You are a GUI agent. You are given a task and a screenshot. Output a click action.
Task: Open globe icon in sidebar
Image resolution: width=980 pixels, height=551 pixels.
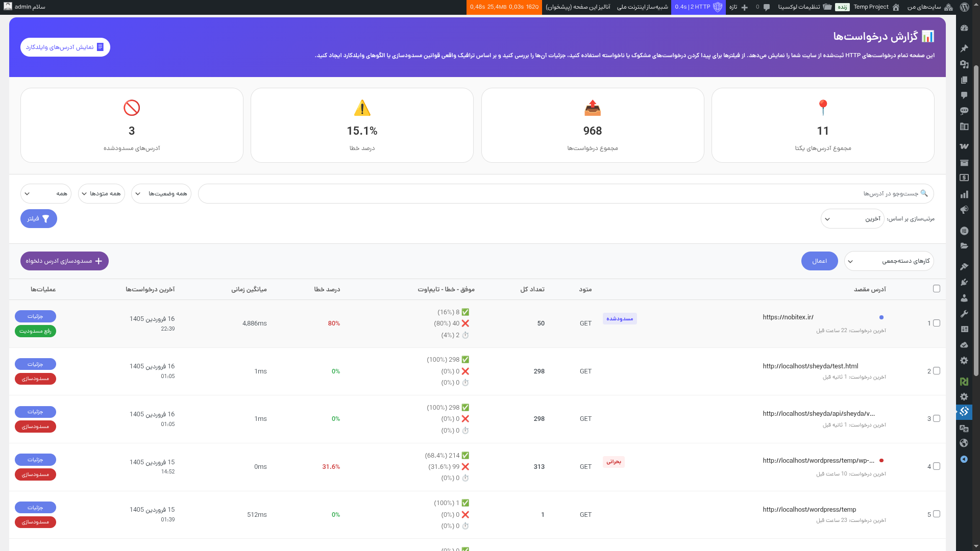tap(964, 443)
